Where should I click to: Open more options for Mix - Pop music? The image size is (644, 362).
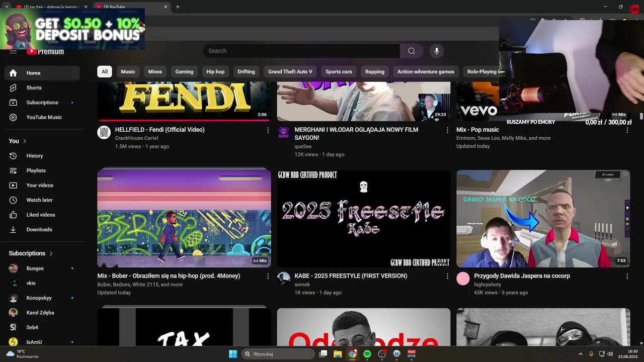pos(627,130)
